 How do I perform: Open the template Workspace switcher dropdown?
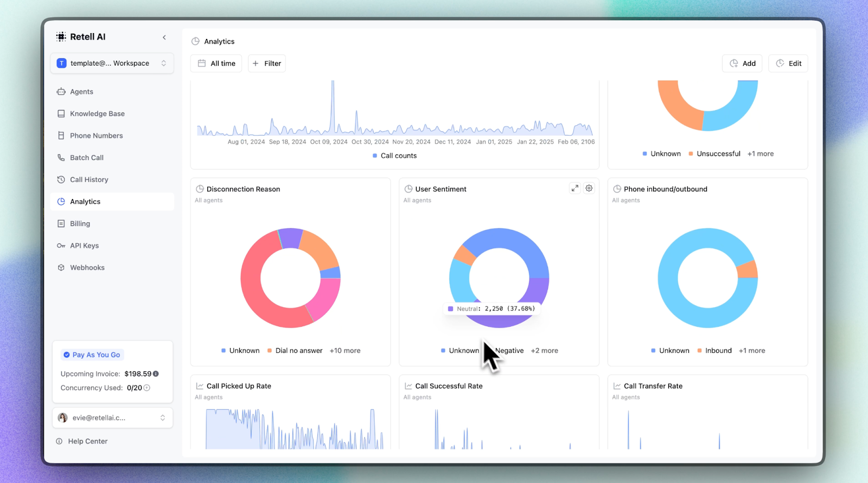pyautogui.click(x=112, y=63)
